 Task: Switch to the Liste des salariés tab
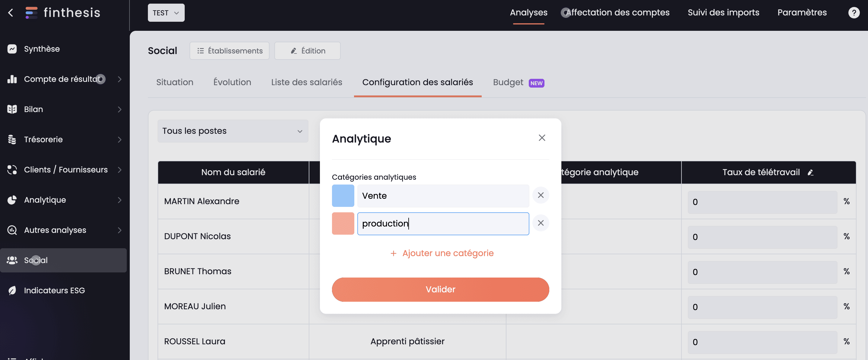(x=306, y=82)
